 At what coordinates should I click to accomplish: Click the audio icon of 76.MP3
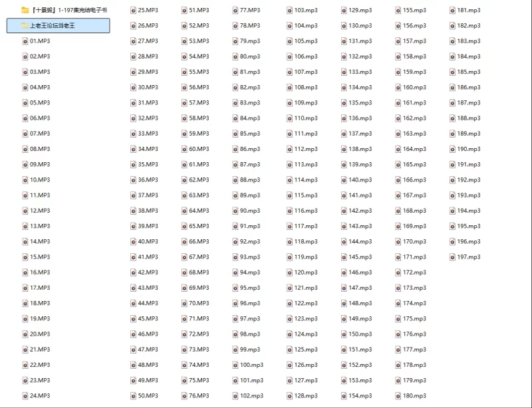point(184,396)
